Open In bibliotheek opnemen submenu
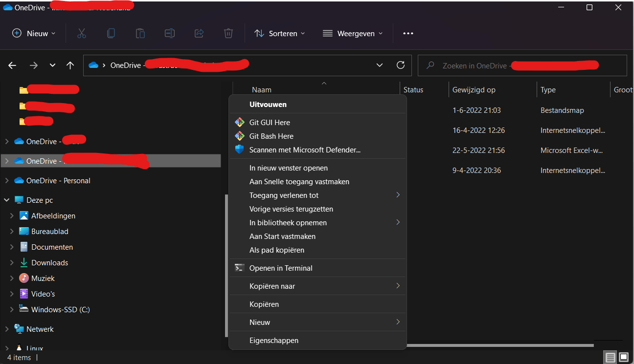 (317, 222)
